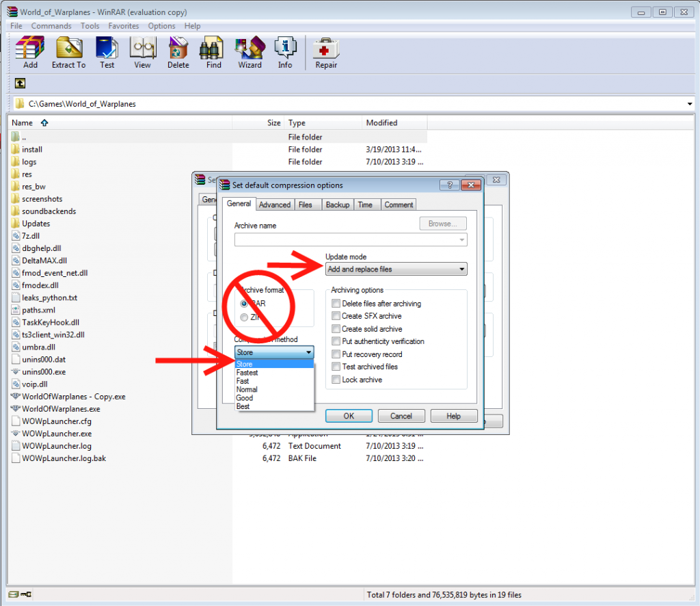Click the Archive name input field
Viewport: 700px width, 606px height.
351,240
